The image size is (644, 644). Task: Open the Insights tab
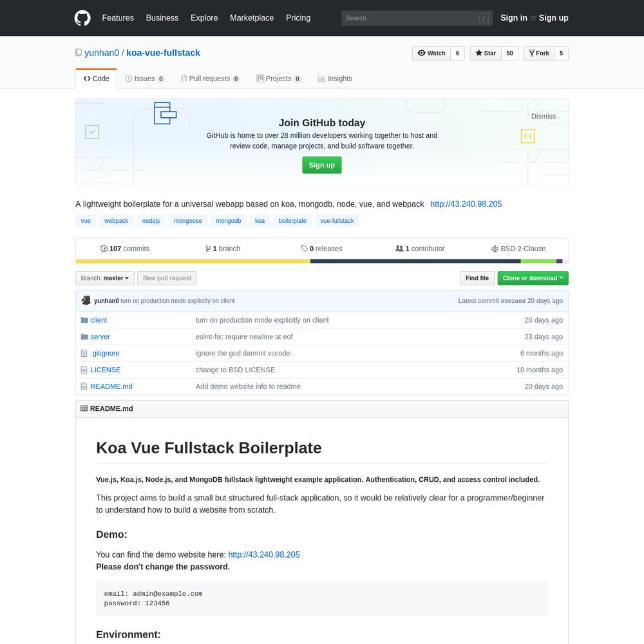pos(335,79)
